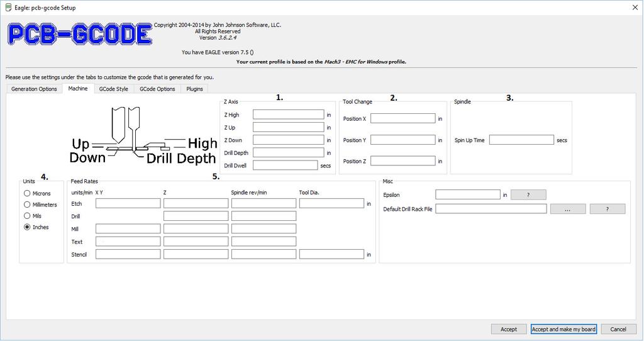
Task: Focus the Default Drill Rack File field
Action: pos(491,209)
